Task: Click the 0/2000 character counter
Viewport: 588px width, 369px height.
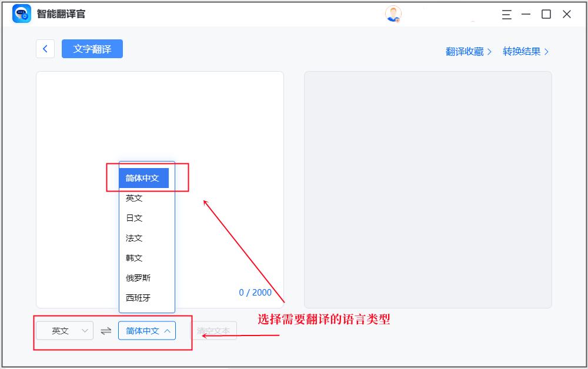Action: coord(255,292)
